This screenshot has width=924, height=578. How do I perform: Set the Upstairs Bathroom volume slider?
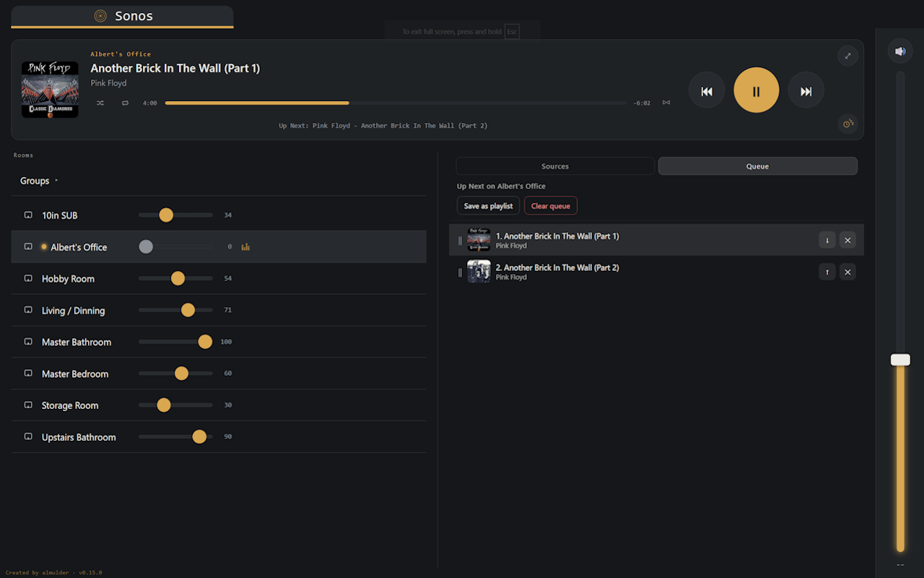pyautogui.click(x=175, y=437)
